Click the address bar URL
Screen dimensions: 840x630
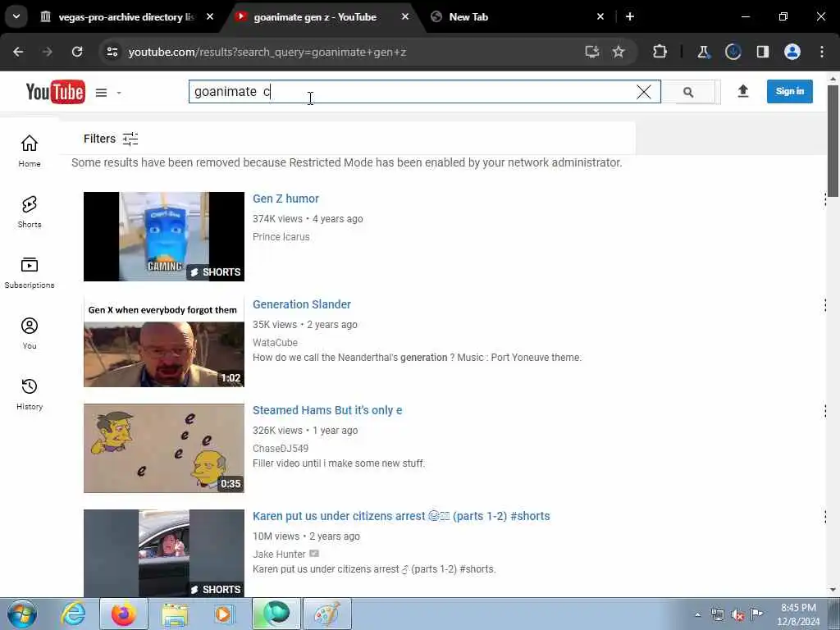[x=267, y=52]
